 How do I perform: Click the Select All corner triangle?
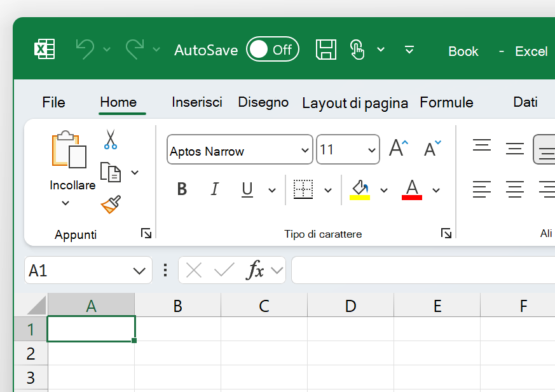tap(37, 306)
